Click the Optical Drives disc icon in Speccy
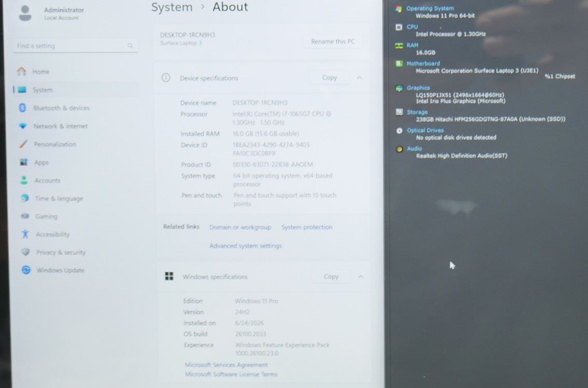The height and width of the screenshot is (388, 588). tap(399, 131)
